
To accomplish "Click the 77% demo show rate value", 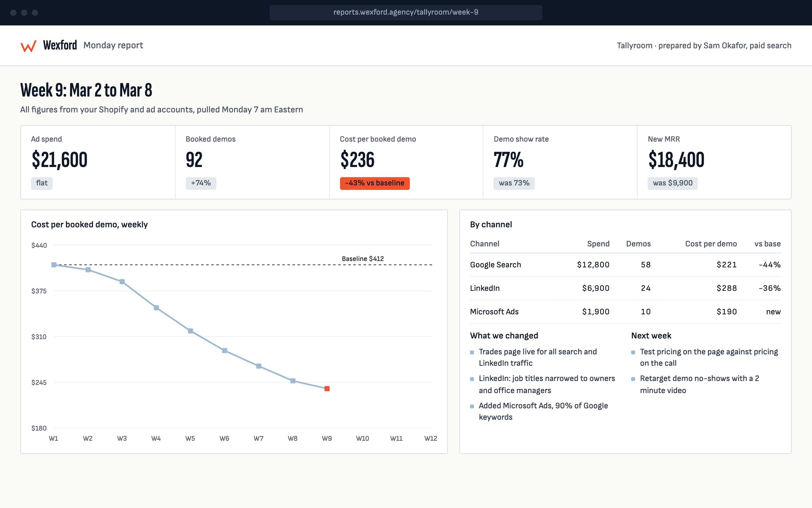I will pyautogui.click(x=509, y=160).
